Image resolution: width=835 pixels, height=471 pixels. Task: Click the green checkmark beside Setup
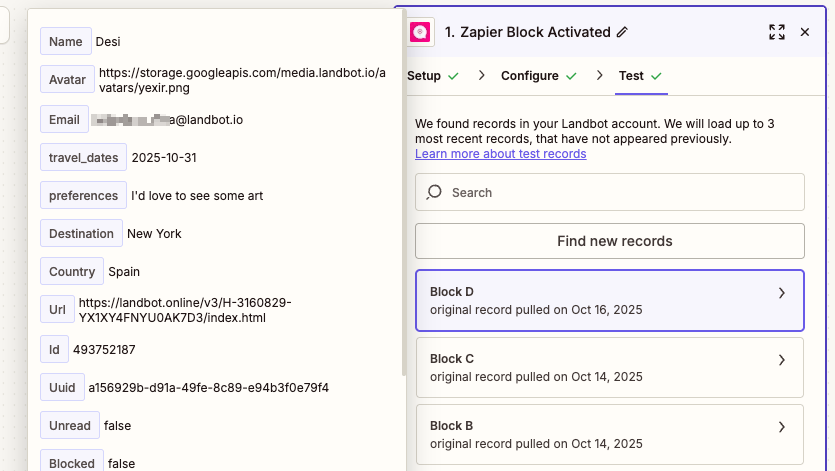tap(454, 76)
